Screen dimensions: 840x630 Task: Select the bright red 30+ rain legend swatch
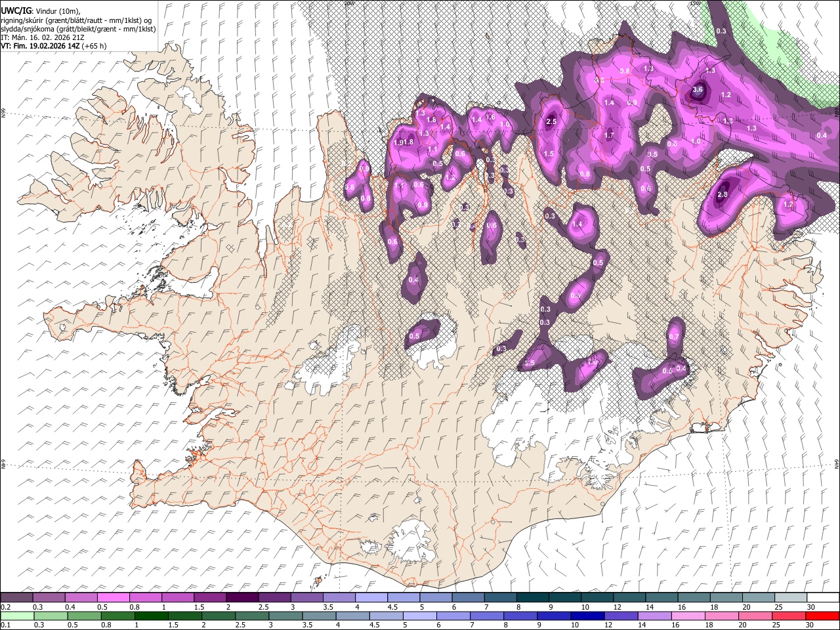(x=822, y=616)
